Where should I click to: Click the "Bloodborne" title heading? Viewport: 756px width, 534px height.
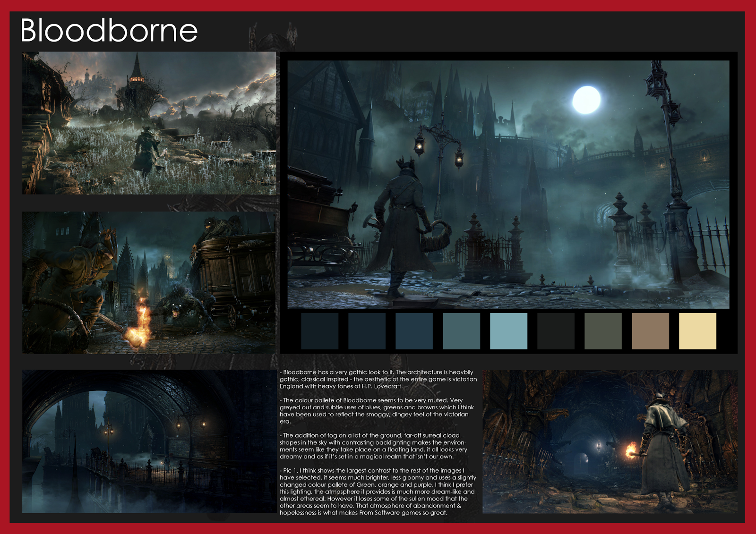(x=109, y=30)
